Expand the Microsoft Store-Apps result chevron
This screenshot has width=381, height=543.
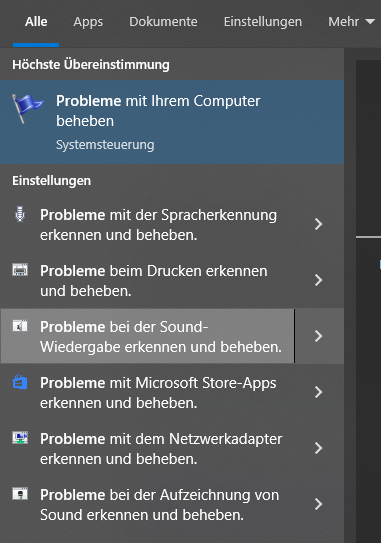[319, 392]
